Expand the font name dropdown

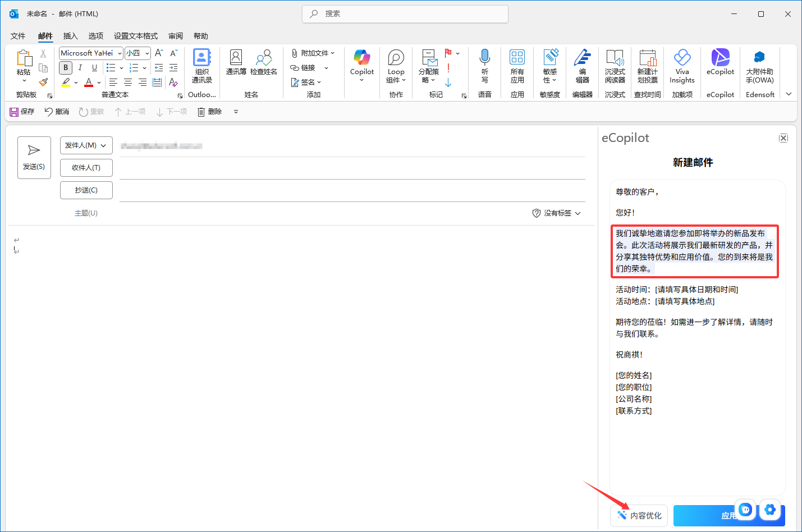click(120, 53)
